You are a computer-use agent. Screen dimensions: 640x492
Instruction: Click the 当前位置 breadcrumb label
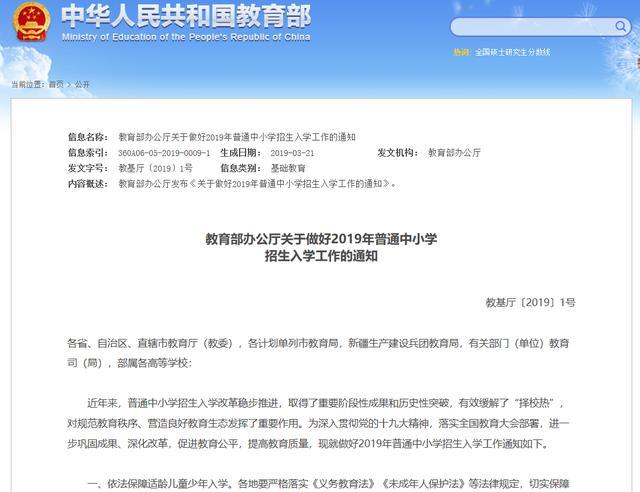(28, 85)
